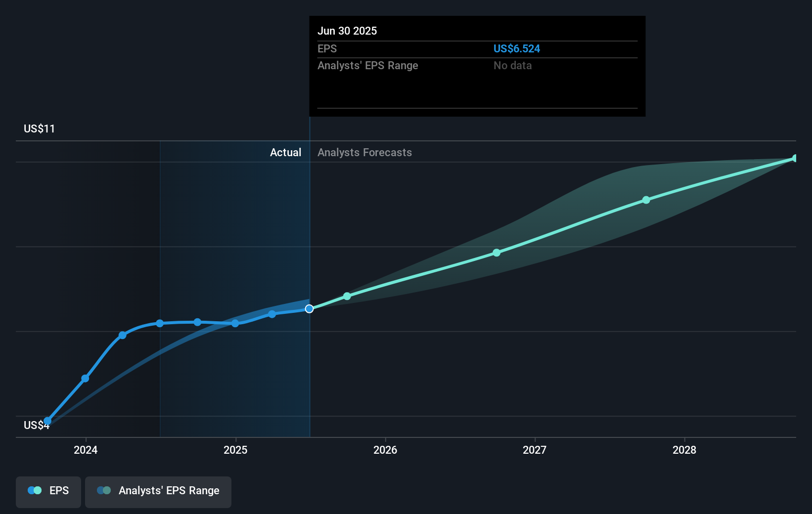Select the late 2025 forecast dot
Viewport: 812px width, 514px height.
click(x=347, y=296)
